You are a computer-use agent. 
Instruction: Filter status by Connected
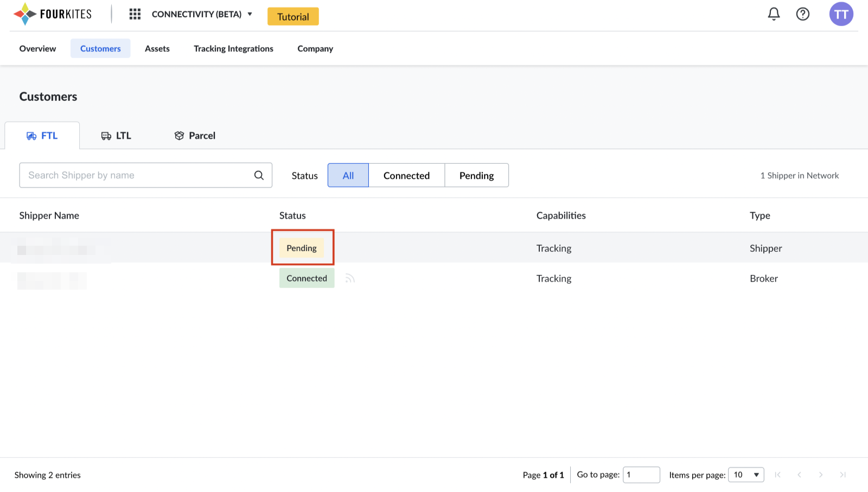(x=406, y=175)
